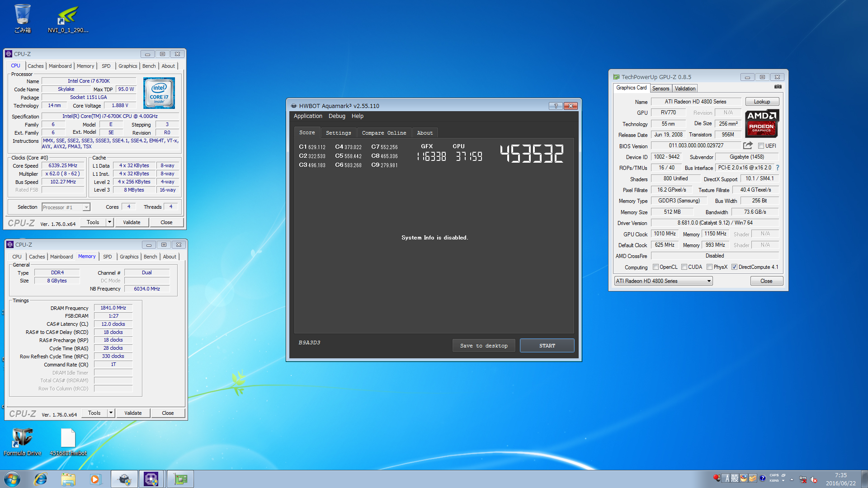This screenshot has width=868, height=488.
Task: Click Validate in bottom CPU-Z window
Action: [x=133, y=413]
